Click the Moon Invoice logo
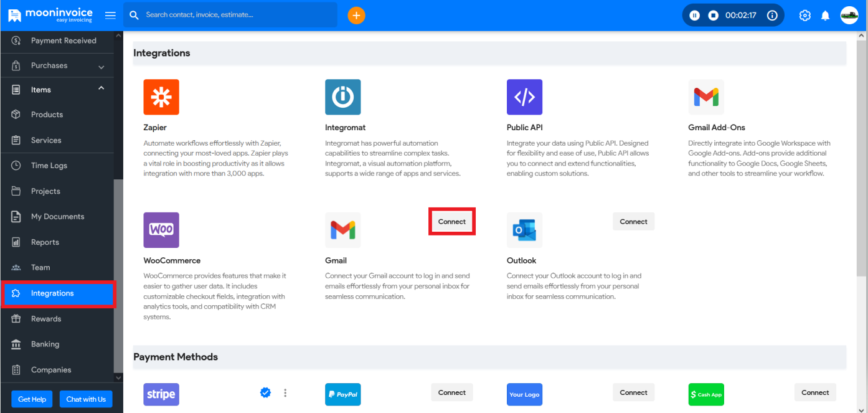The width and height of the screenshot is (868, 413). click(50, 15)
